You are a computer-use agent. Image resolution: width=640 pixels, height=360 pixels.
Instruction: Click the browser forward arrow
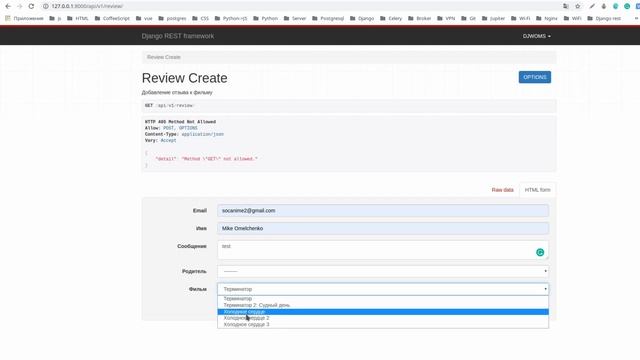(x=19, y=6)
